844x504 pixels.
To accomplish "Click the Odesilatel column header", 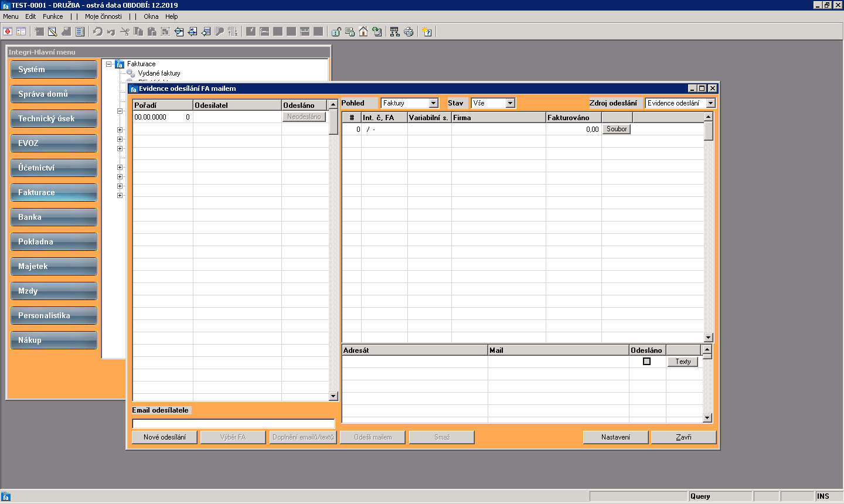I will click(237, 105).
